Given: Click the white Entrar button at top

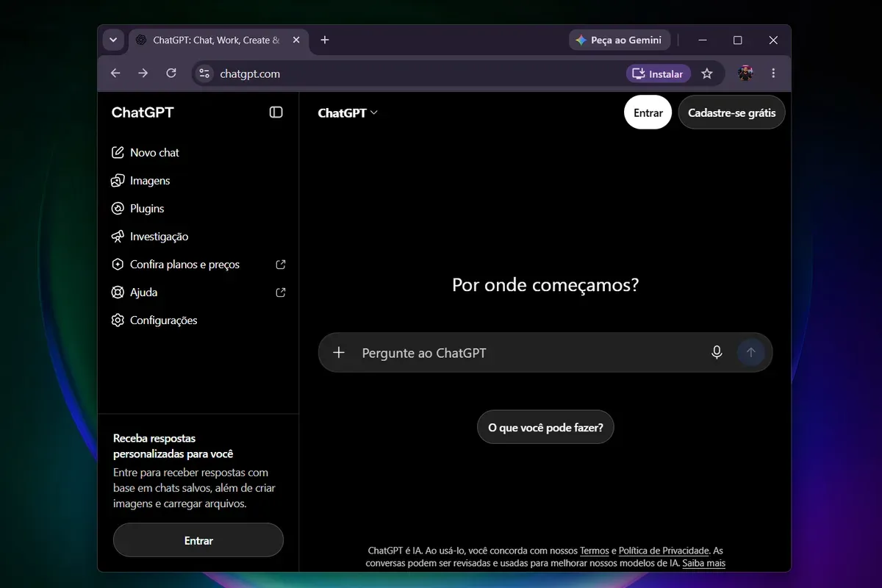Looking at the screenshot, I should [x=648, y=112].
